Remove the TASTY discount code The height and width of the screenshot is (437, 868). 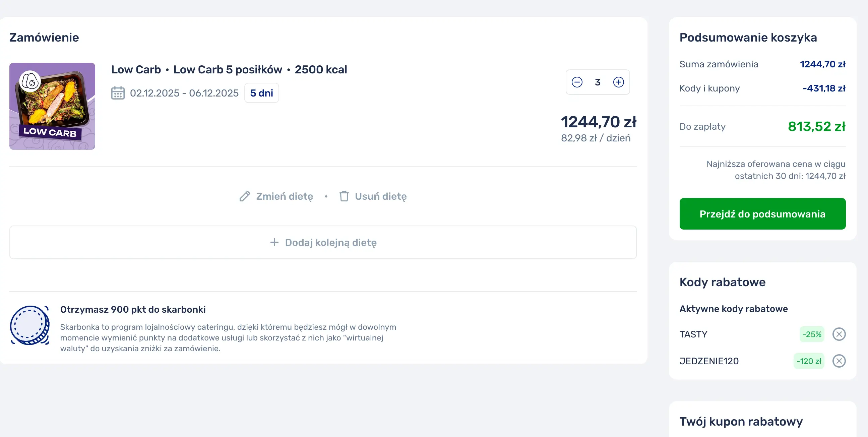[839, 334]
